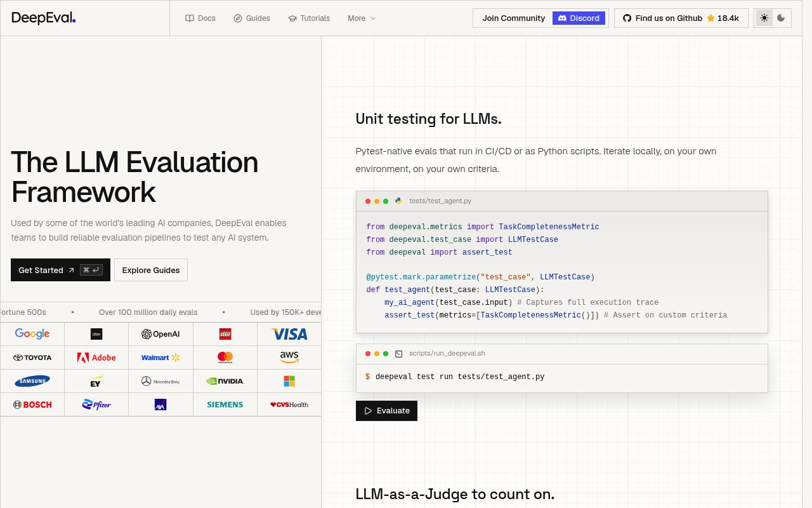The width and height of the screenshot is (812, 508).
Task: Click the tests/test_agent.py file title
Action: pos(440,201)
